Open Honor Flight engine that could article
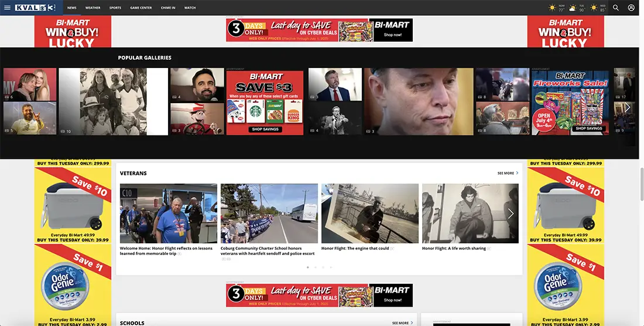The height and width of the screenshot is (326, 644). point(355,248)
